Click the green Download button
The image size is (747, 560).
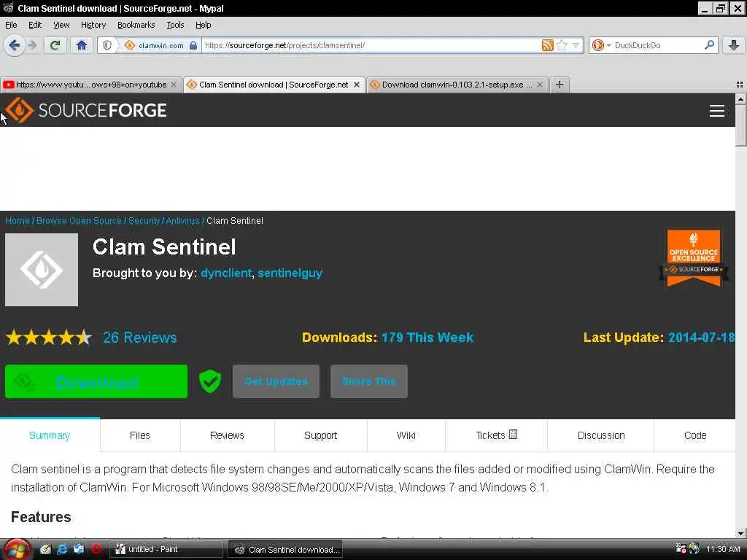[96, 381]
